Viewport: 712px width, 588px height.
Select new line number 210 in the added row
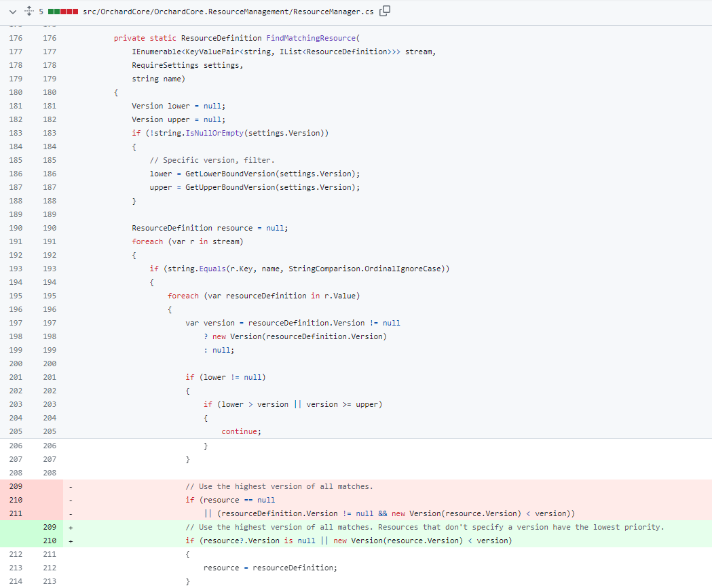(50, 541)
